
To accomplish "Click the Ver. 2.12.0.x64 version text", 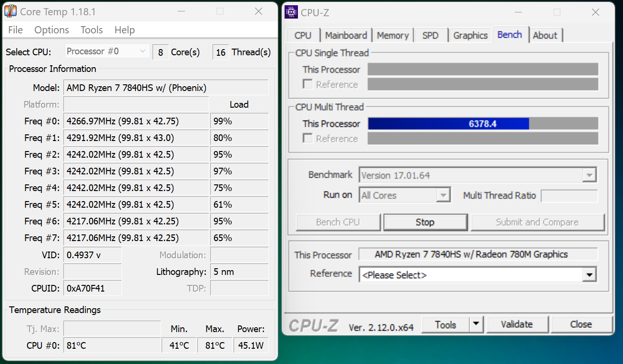I will (381, 327).
